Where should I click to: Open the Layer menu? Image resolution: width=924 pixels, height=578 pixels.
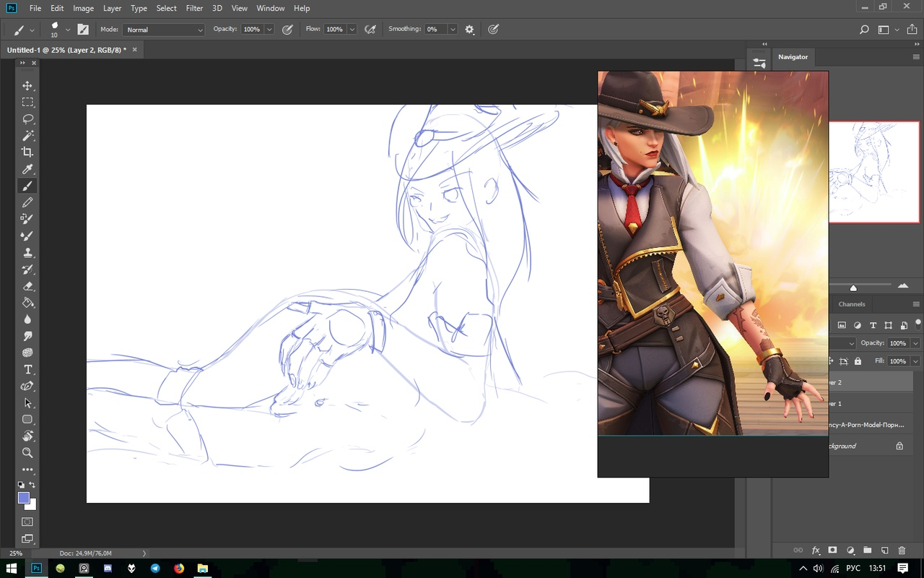(113, 8)
